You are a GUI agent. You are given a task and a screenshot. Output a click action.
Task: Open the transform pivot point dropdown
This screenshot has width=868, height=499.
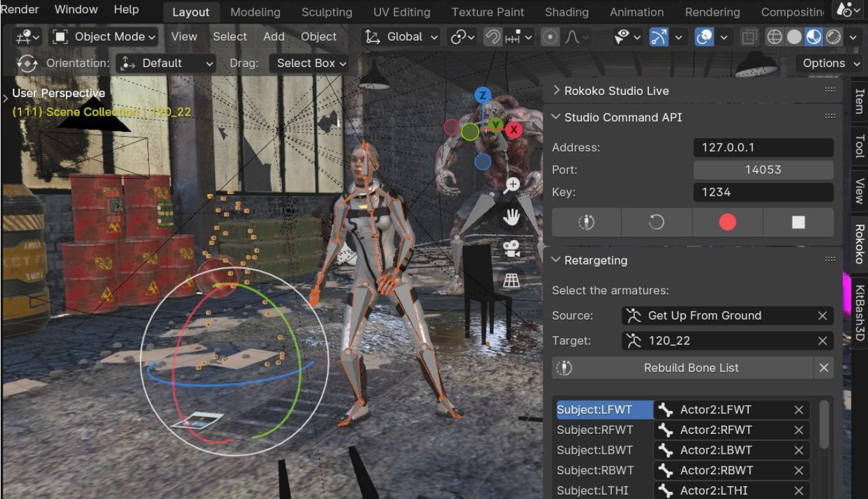[463, 37]
